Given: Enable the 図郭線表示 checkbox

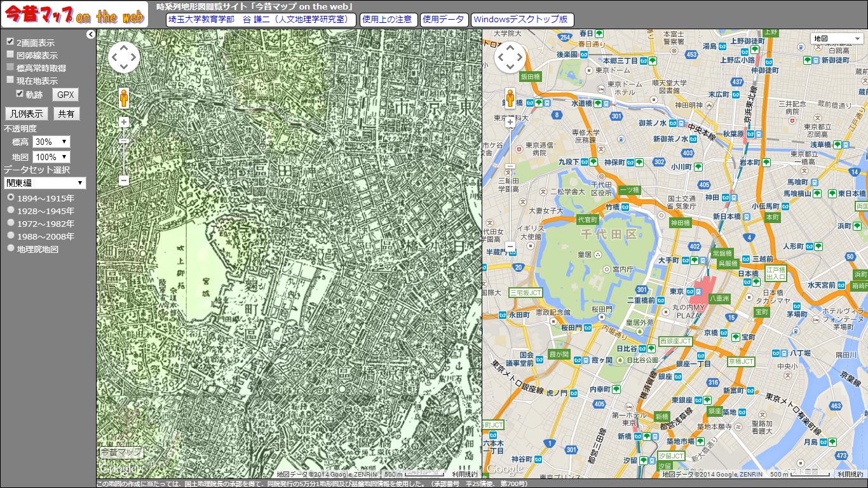Looking at the screenshot, I should pyautogui.click(x=10, y=55).
